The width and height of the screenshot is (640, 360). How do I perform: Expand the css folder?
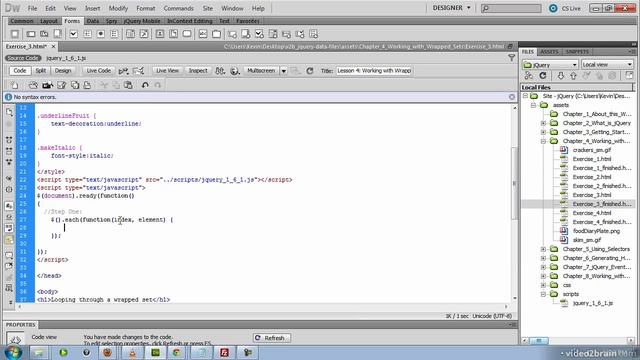[543, 285]
